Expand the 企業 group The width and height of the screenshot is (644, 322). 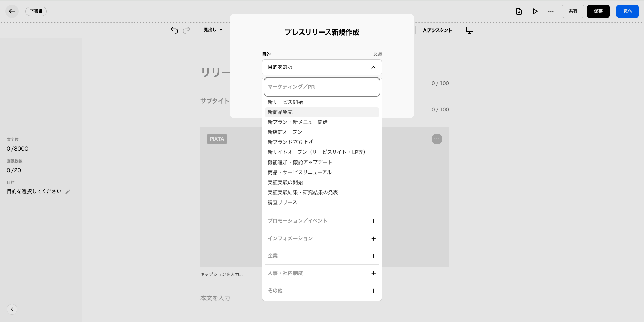[322, 256]
